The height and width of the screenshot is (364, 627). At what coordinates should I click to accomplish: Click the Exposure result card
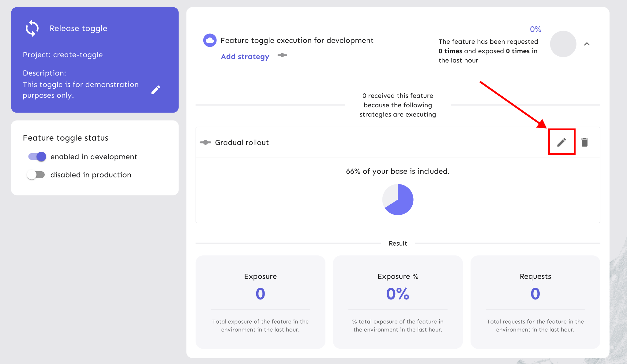pos(260,302)
